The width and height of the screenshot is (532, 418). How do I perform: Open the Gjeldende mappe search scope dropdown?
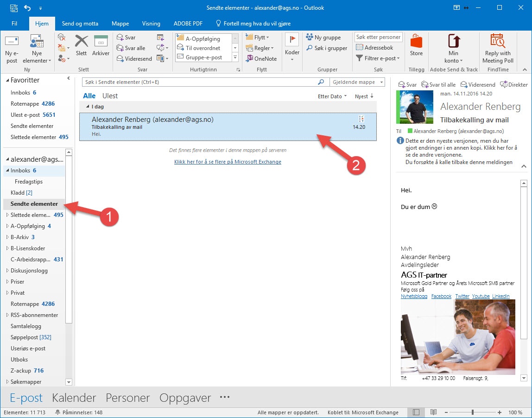click(357, 82)
